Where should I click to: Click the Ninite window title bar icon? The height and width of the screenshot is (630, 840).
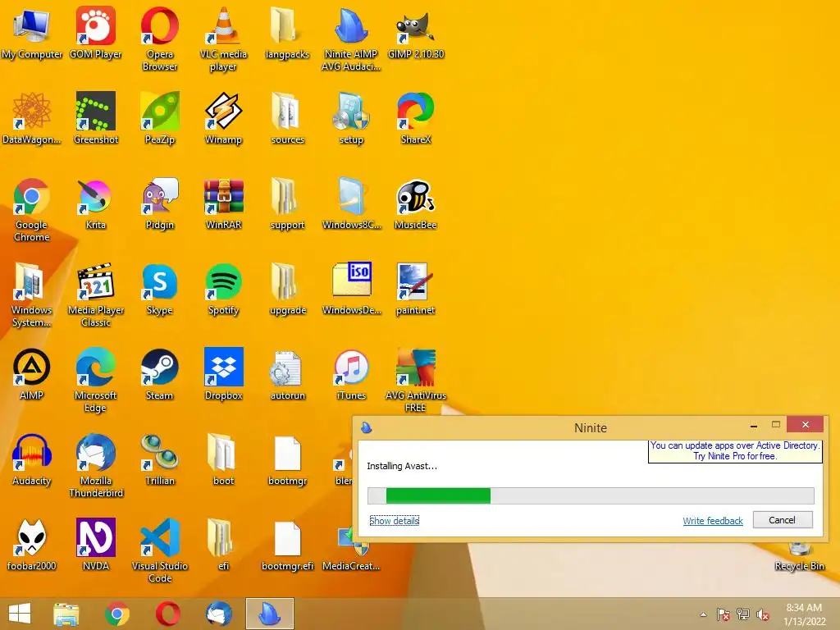[367, 427]
